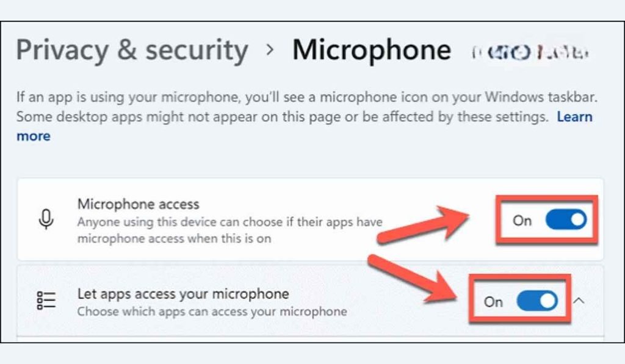Click the Choose which apps can access description
This screenshot has width=625, height=364.
(x=212, y=312)
